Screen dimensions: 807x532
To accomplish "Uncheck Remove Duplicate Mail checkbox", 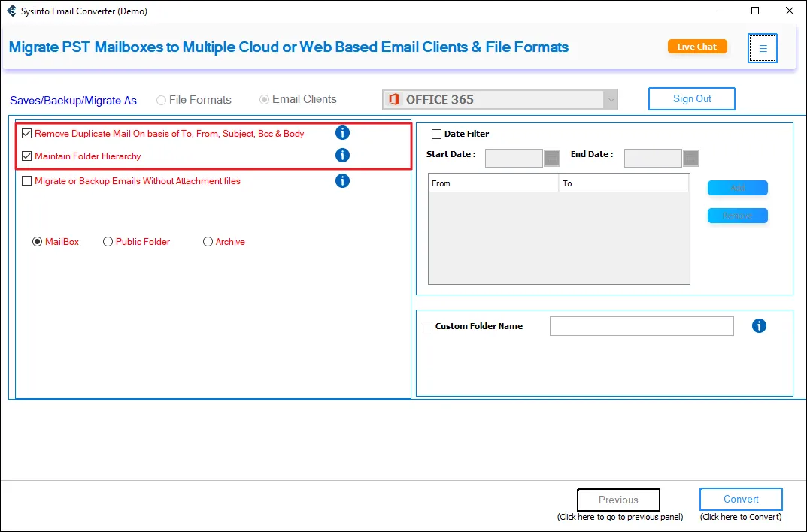I will coord(27,134).
